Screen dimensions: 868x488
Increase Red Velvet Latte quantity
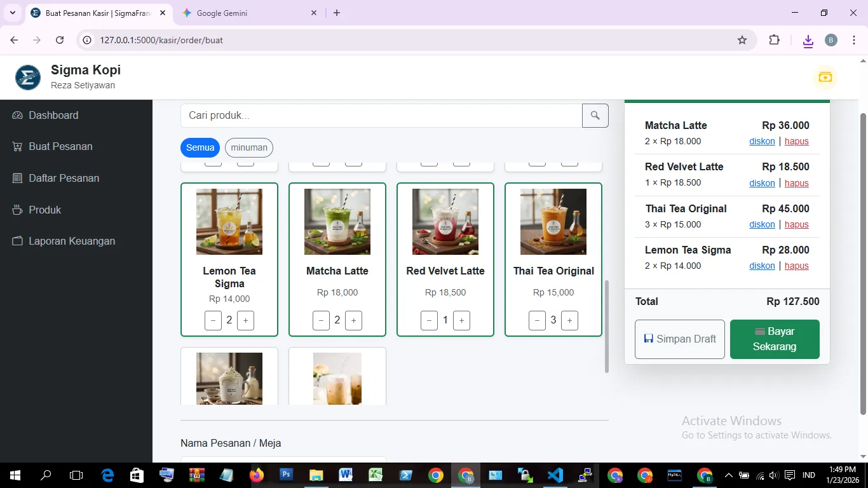tap(461, 320)
